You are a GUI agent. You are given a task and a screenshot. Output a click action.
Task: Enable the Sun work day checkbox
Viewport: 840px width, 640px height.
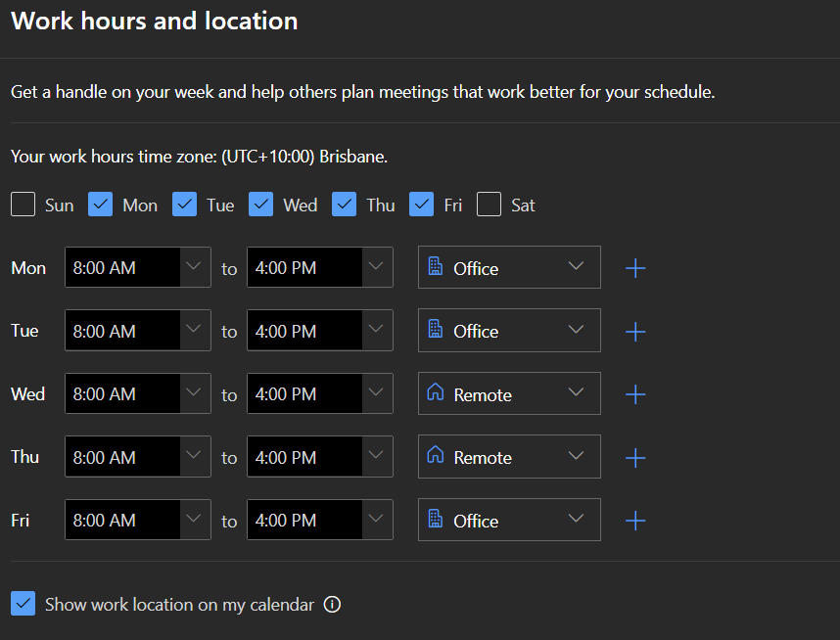(23, 205)
